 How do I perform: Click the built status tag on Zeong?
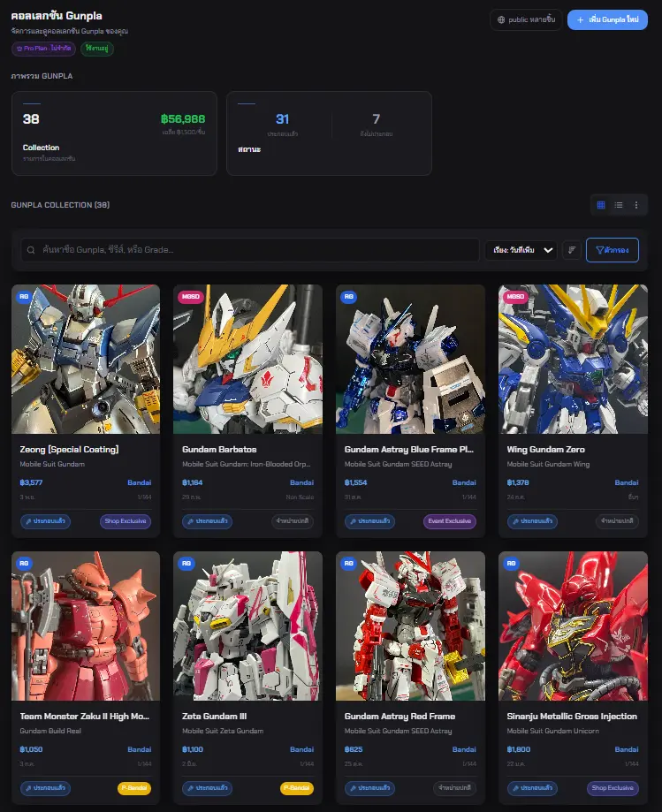[45, 521]
